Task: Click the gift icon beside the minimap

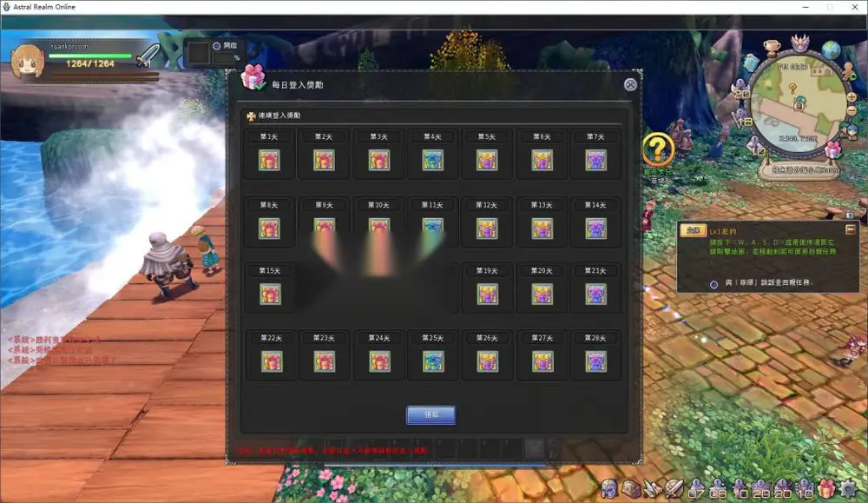Action: [833, 149]
